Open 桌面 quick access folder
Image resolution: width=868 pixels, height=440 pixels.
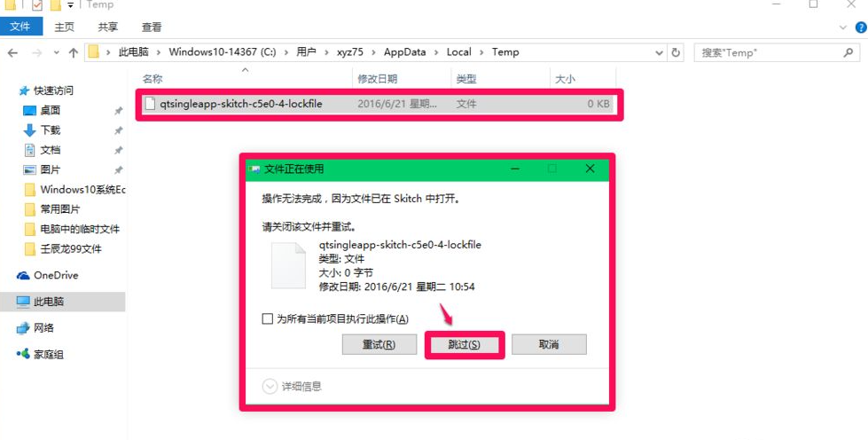point(50,111)
